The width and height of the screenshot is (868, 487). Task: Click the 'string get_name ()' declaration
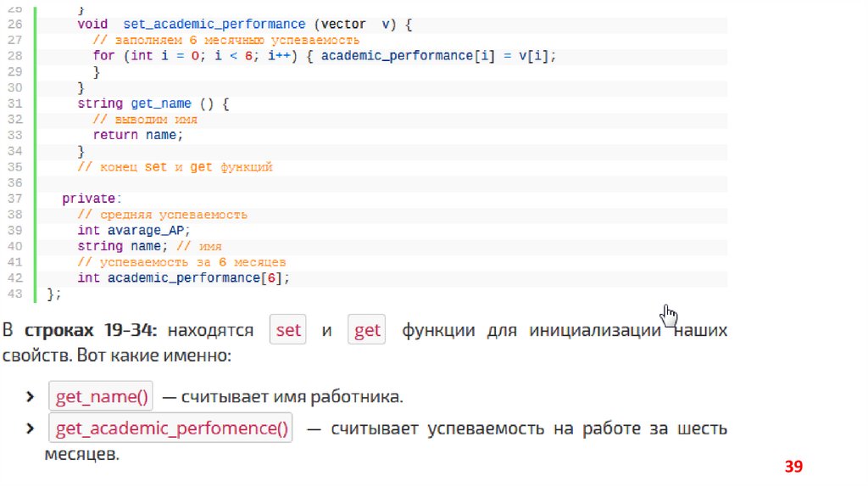pos(153,104)
